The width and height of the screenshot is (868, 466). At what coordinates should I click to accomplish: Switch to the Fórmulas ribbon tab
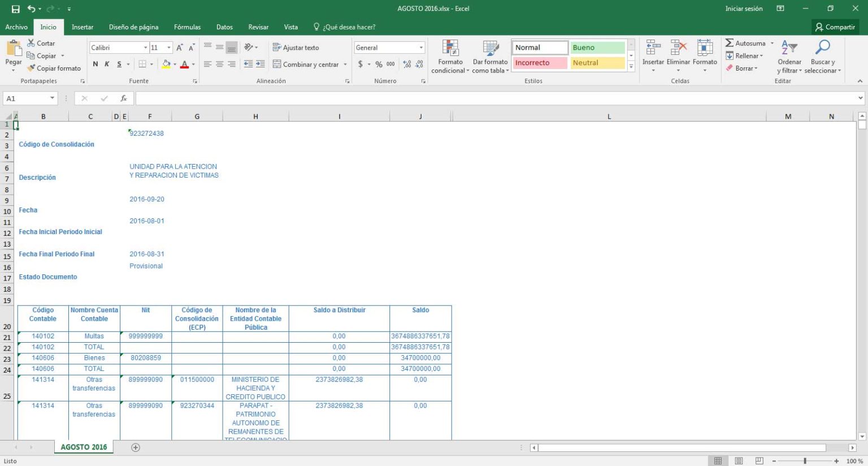(187, 27)
